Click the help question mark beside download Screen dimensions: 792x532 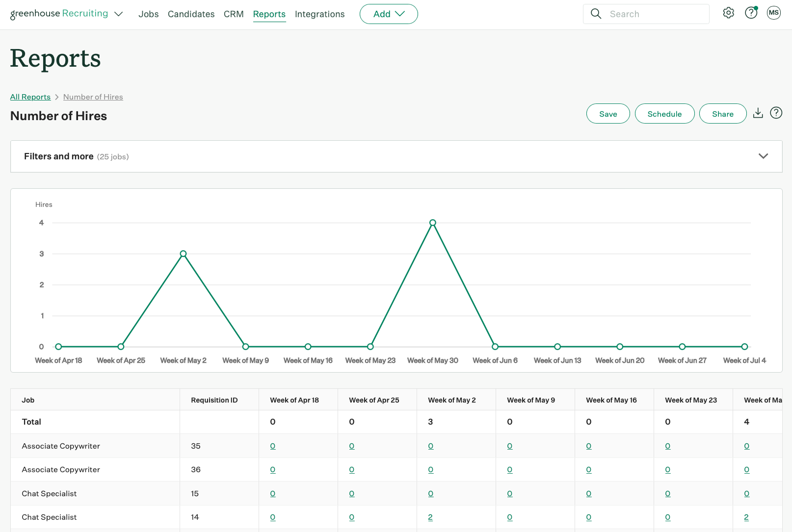coord(776,113)
